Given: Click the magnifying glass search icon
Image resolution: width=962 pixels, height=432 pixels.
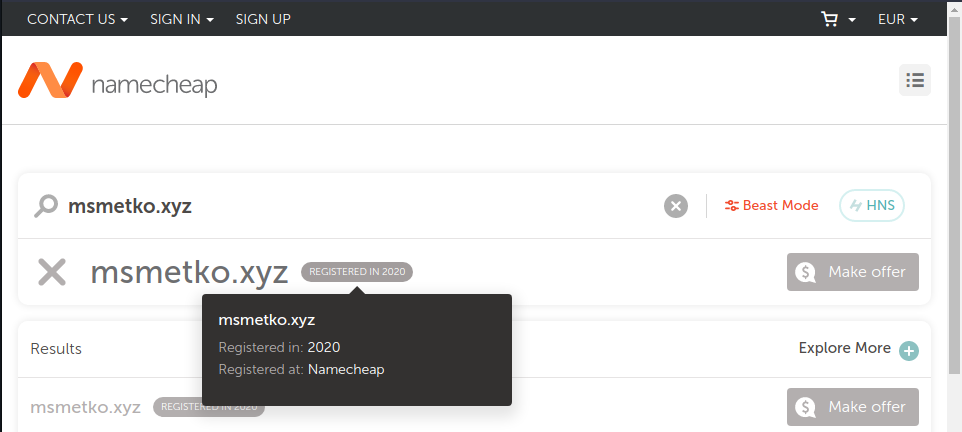Looking at the screenshot, I should point(45,206).
